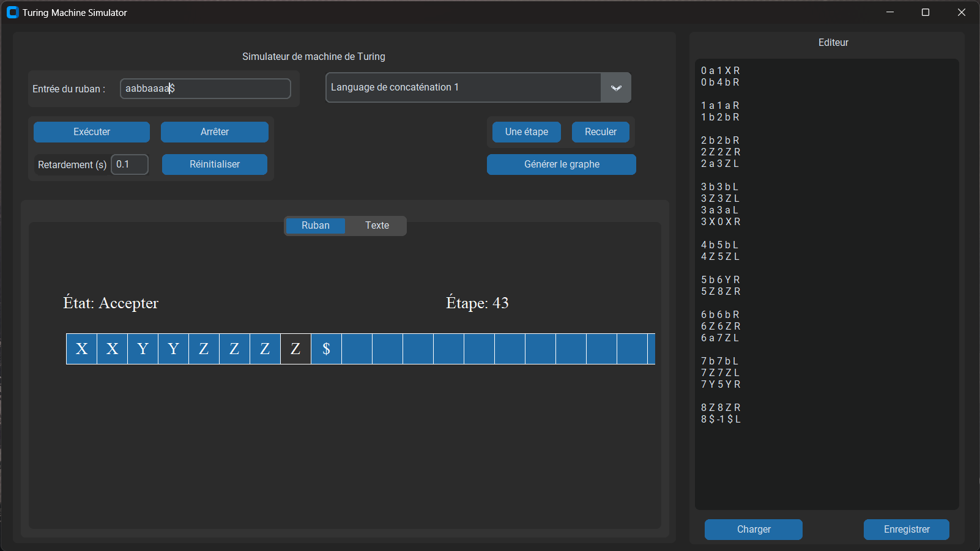Viewport: 980px width, 551px height.
Task: Click the editor line '2 a 3 Z L'
Action: [x=720, y=164]
